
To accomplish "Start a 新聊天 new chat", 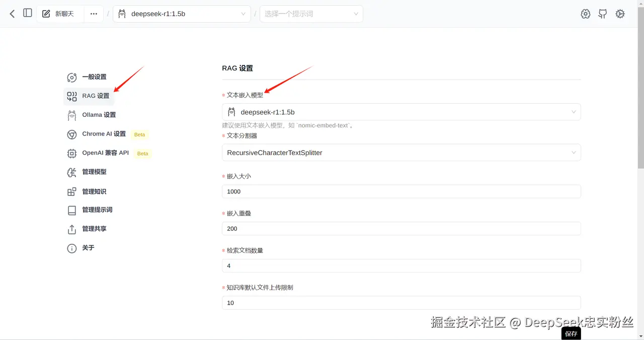I will (60, 14).
